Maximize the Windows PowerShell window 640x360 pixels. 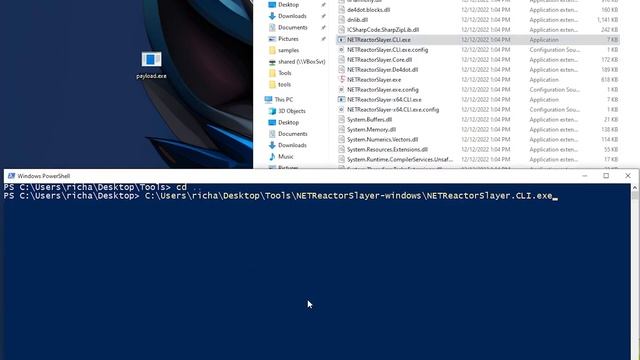click(x=606, y=176)
